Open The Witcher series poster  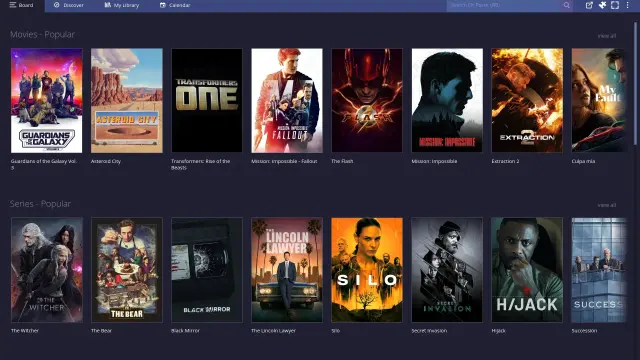tap(47, 270)
